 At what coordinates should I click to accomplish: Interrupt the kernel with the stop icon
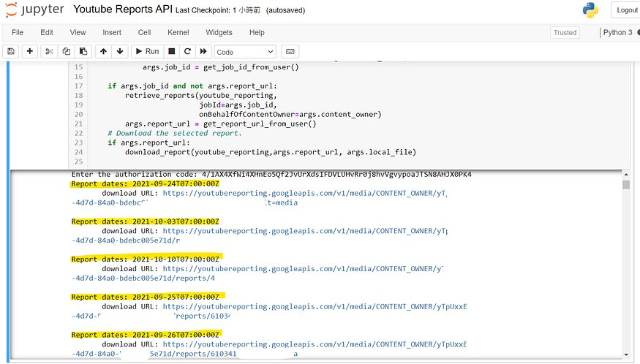coord(172,51)
